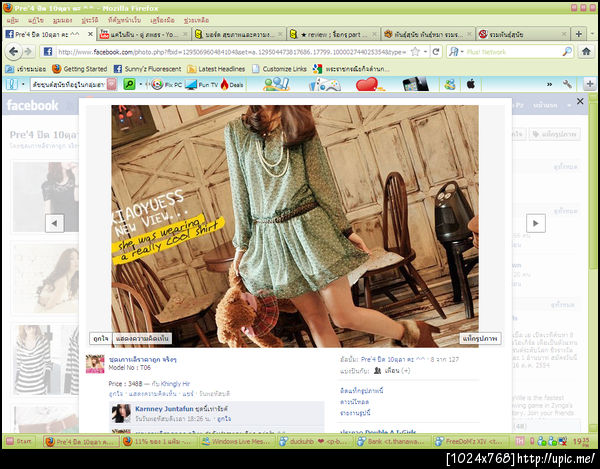Click the toolbar search text field
600x469 pixels.
pyautogui.click(x=69, y=85)
